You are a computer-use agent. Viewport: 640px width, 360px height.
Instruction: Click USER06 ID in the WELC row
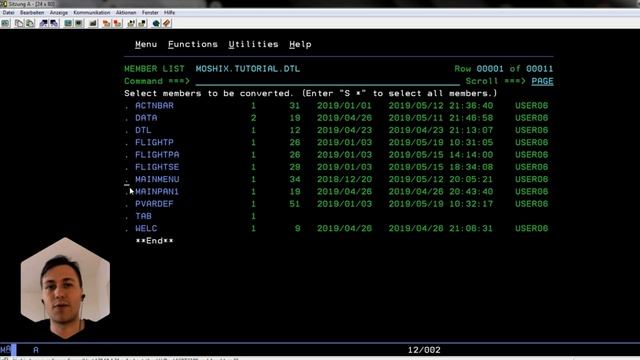coord(531,228)
